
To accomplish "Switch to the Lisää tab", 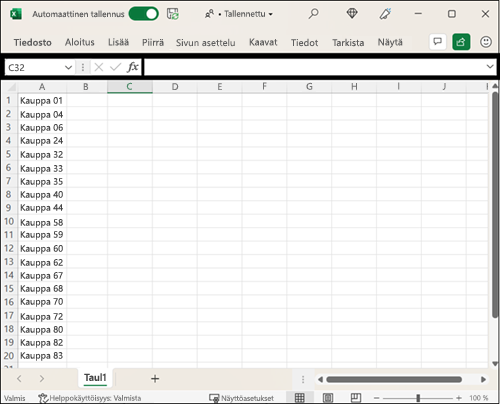I will pos(118,42).
